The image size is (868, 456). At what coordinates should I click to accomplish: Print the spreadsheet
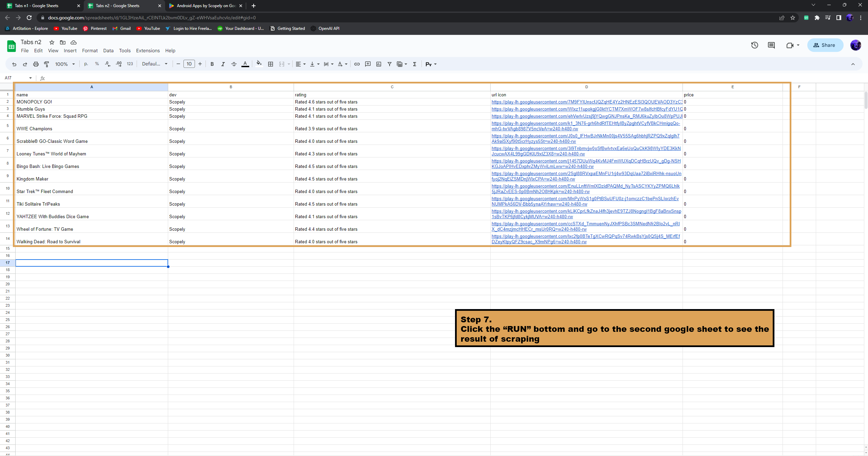click(x=36, y=64)
